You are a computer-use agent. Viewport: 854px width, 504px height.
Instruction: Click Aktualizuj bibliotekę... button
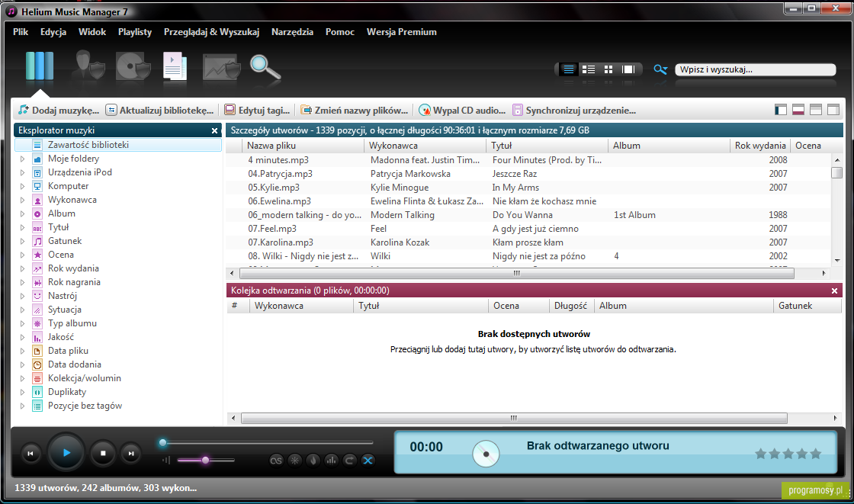point(159,110)
